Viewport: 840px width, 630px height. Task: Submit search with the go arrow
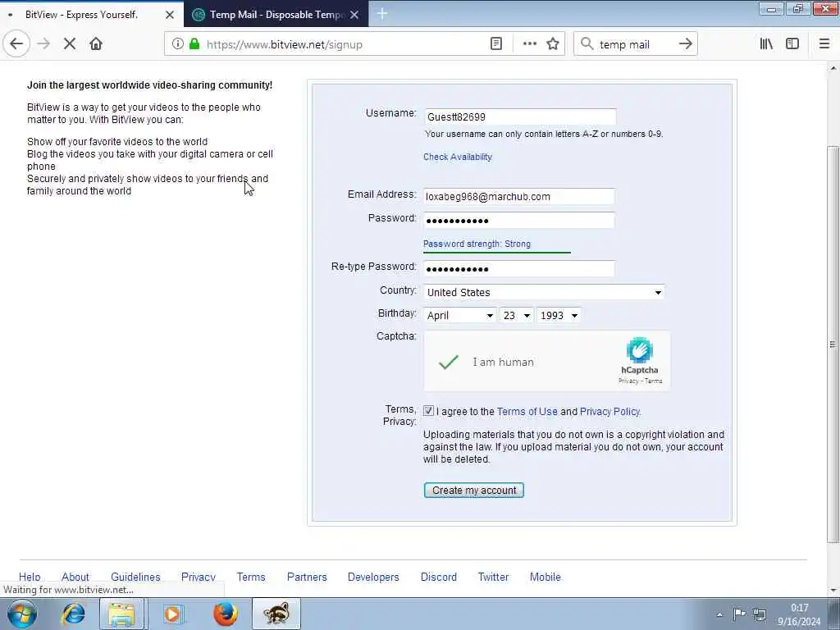(685, 44)
